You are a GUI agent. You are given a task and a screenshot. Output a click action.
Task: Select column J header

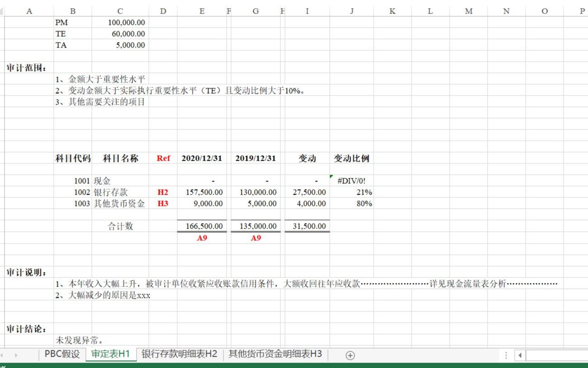pos(352,11)
